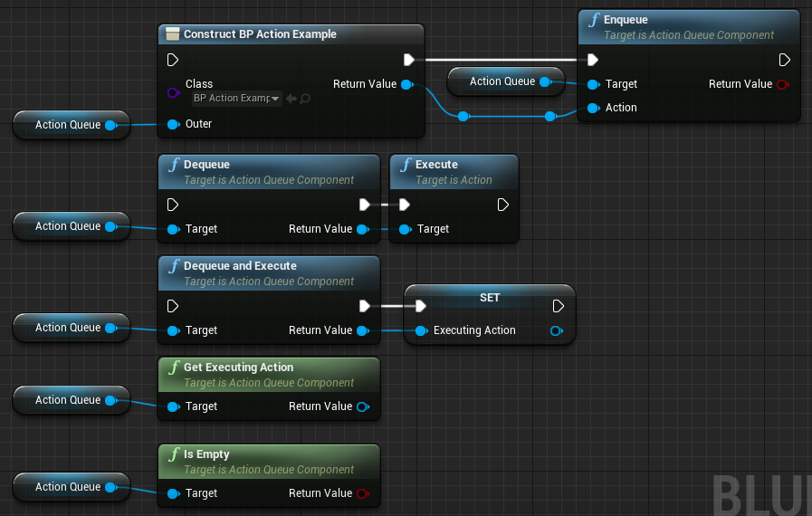Click the purple Class pin
The height and width of the screenshot is (516, 812).
174,92
